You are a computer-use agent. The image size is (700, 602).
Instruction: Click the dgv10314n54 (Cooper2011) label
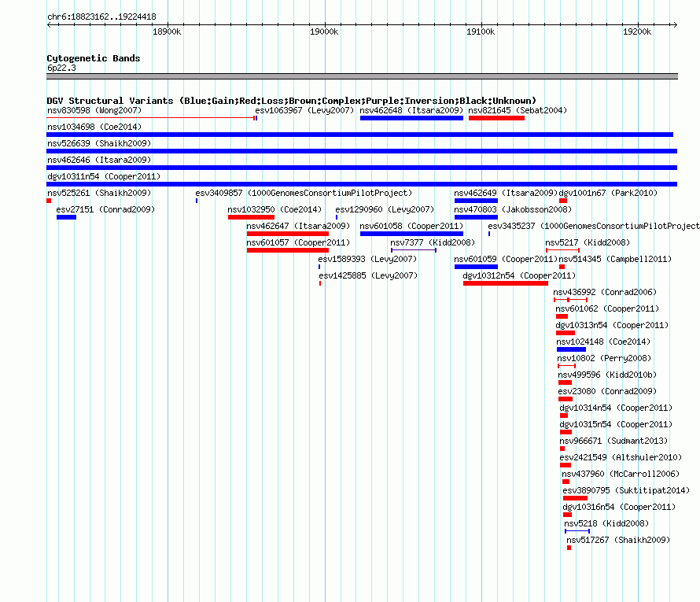pos(616,408)
